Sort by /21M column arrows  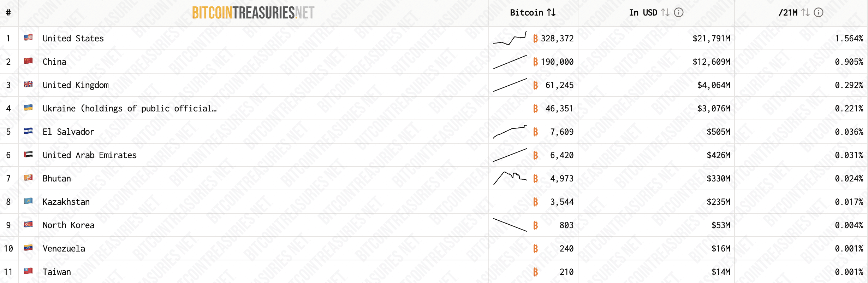pos(805,13)
